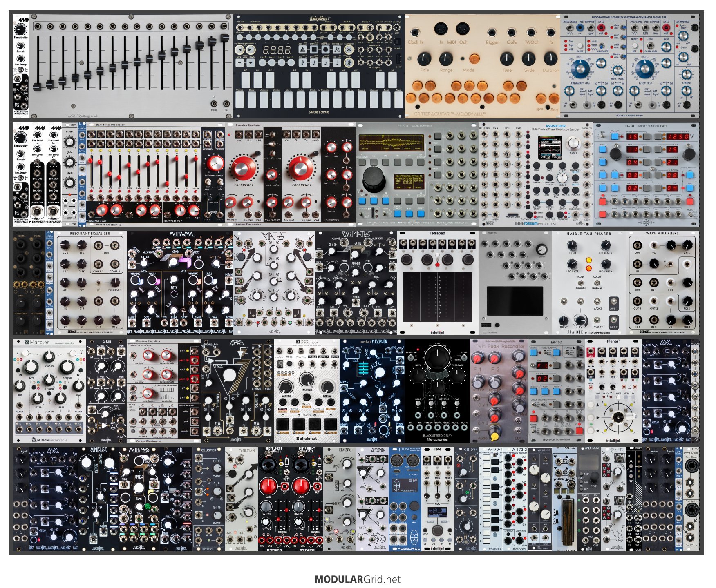Select the 1/8 note button on Ground Control
The height and width of the screenshot is (588, 716).
coord(325,63)
